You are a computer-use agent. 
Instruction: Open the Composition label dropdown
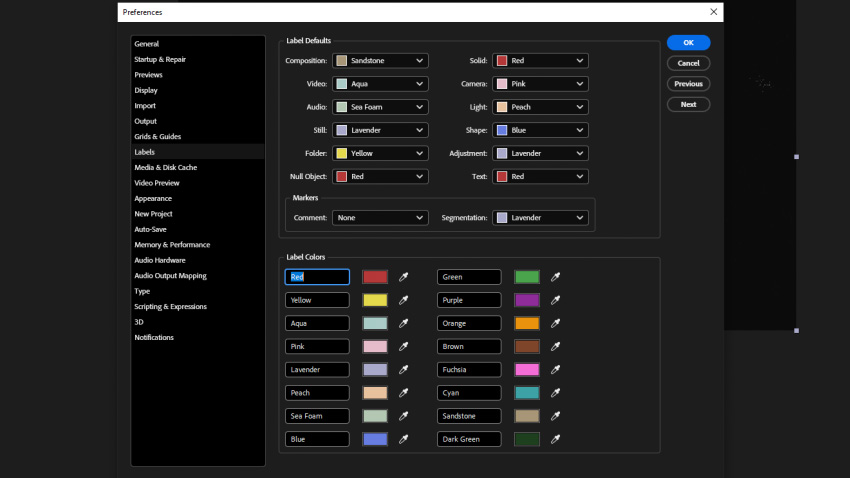click(380, 61)
